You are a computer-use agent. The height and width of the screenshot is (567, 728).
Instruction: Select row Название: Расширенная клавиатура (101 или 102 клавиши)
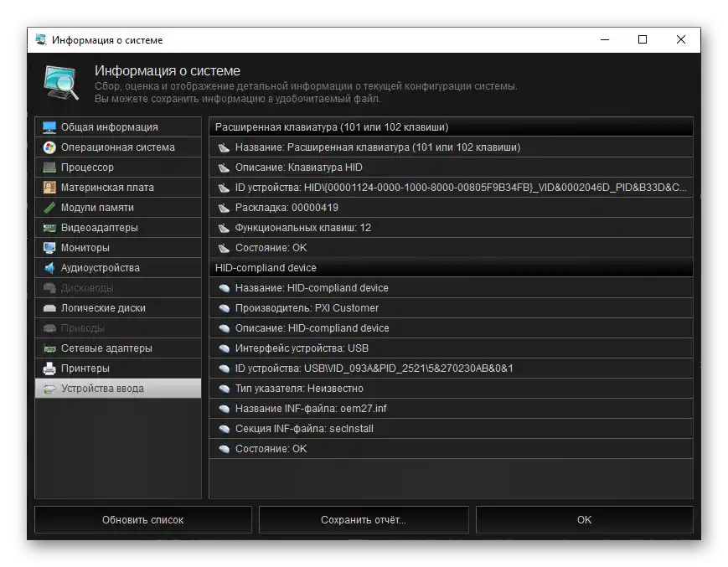(x=451, y=147)
